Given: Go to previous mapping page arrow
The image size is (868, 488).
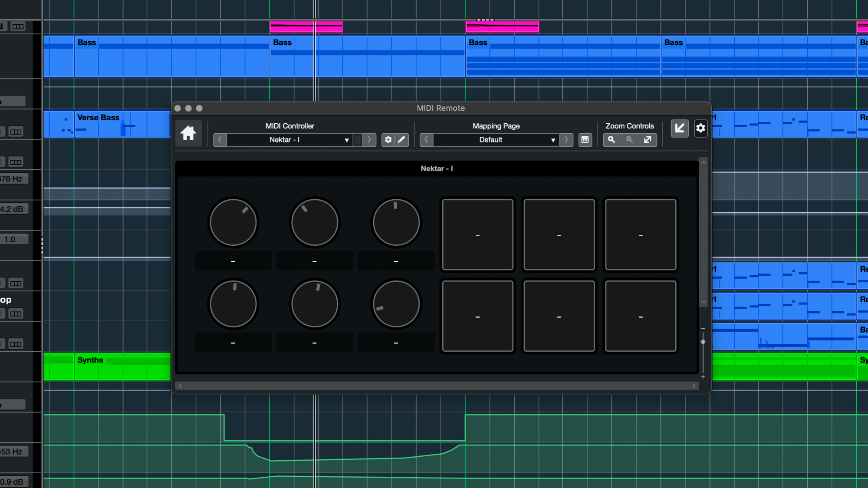Looking at the screenshot, I should coord(426,140).
